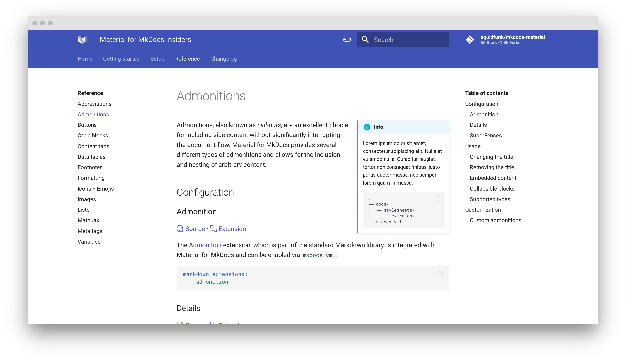Copy the docs directory tree snippet

[438, 198]
